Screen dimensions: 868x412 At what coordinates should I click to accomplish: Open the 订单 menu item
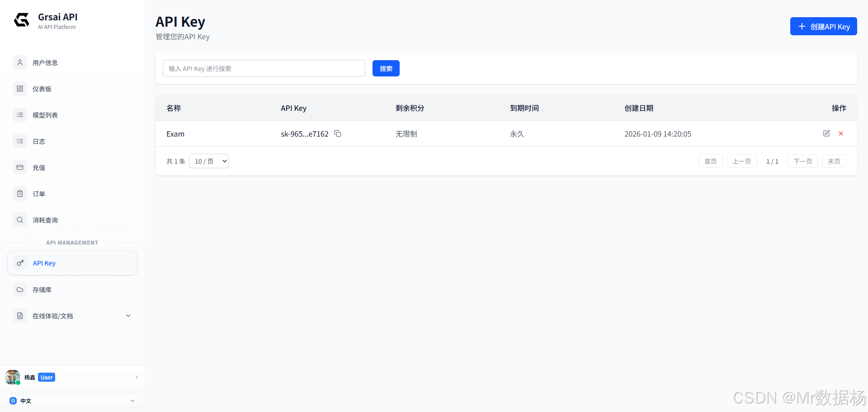pyautogui.click(x=72, y=194)
